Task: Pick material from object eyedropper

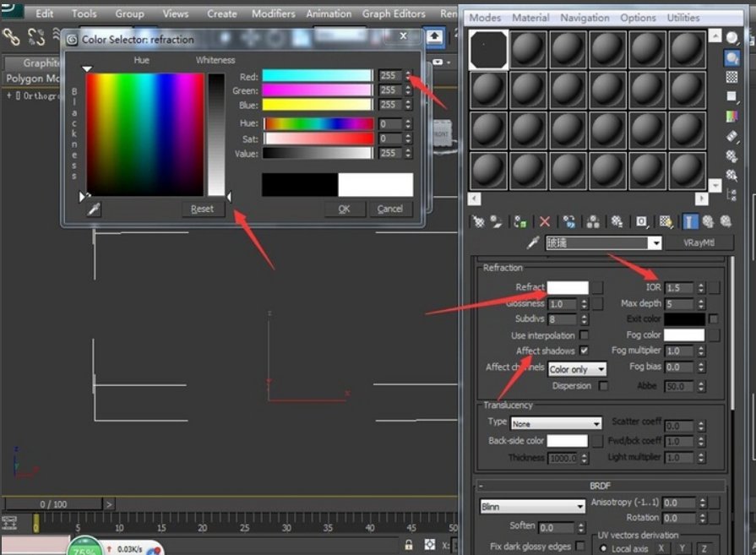Action: 533,243
